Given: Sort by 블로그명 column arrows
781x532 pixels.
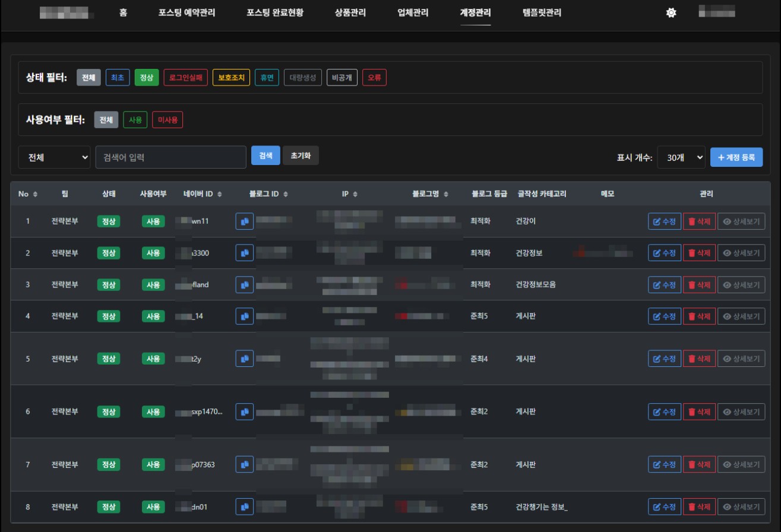Looking at the screenshot, I should pos(445,194).
